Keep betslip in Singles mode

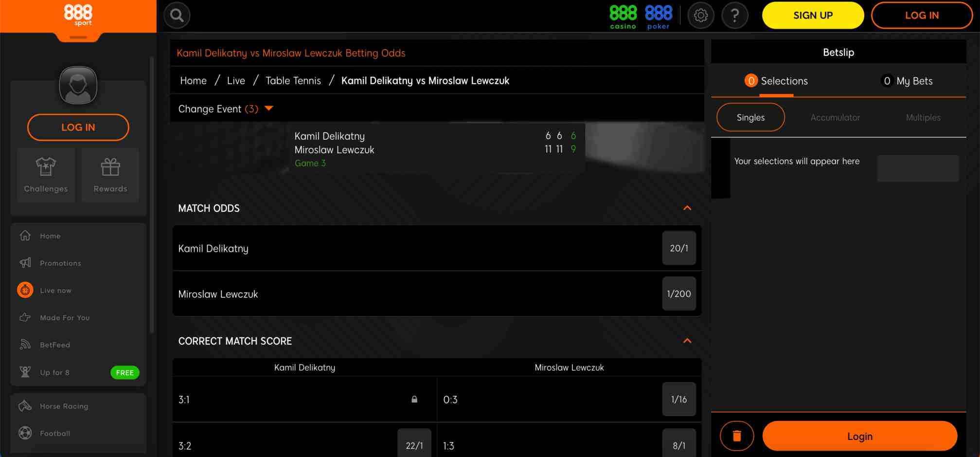(x=750, y=117)
